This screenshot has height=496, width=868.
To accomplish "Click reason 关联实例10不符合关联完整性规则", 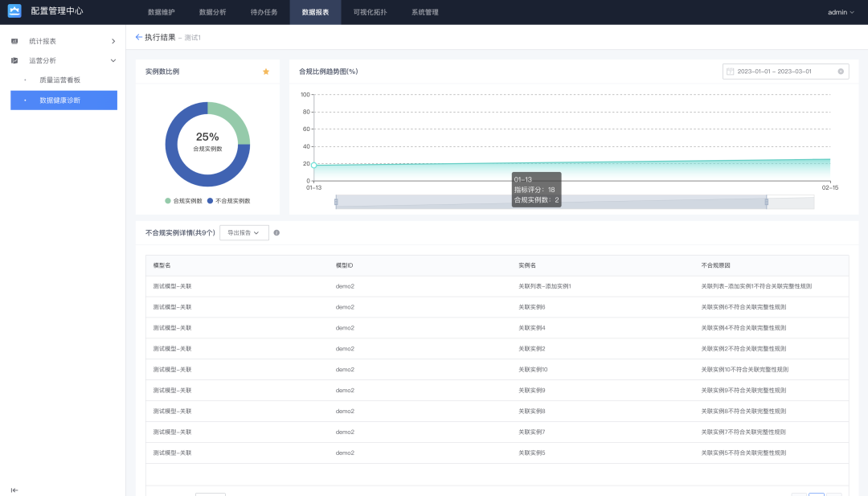I will (744, 370).
